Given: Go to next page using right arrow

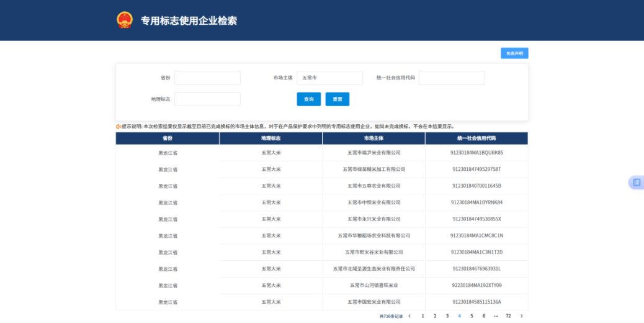Looking at the screenshot, I should (521, 316).
